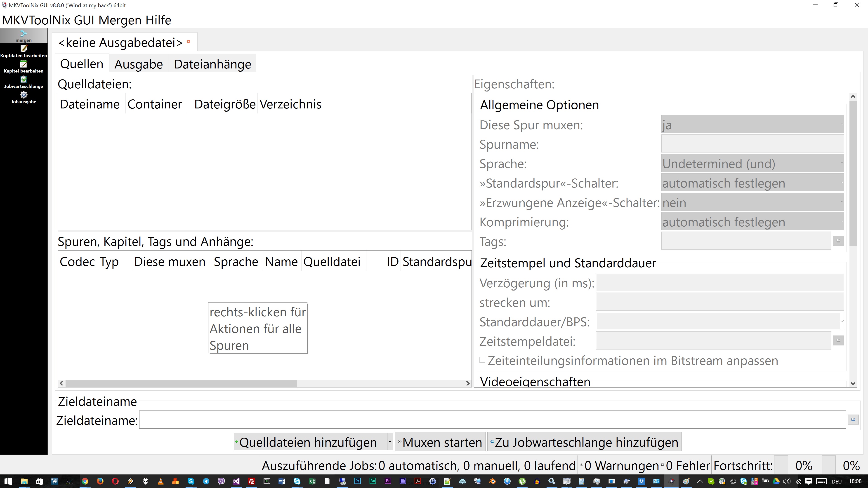The image size is (868, 488).
Task: Open the Mergen menu
Action: [x=120, y=20]
